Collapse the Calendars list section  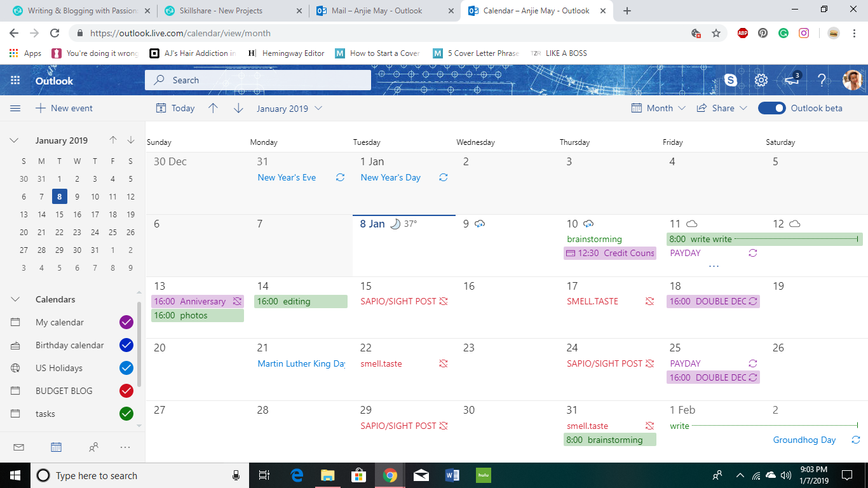(x=15, y=299)
